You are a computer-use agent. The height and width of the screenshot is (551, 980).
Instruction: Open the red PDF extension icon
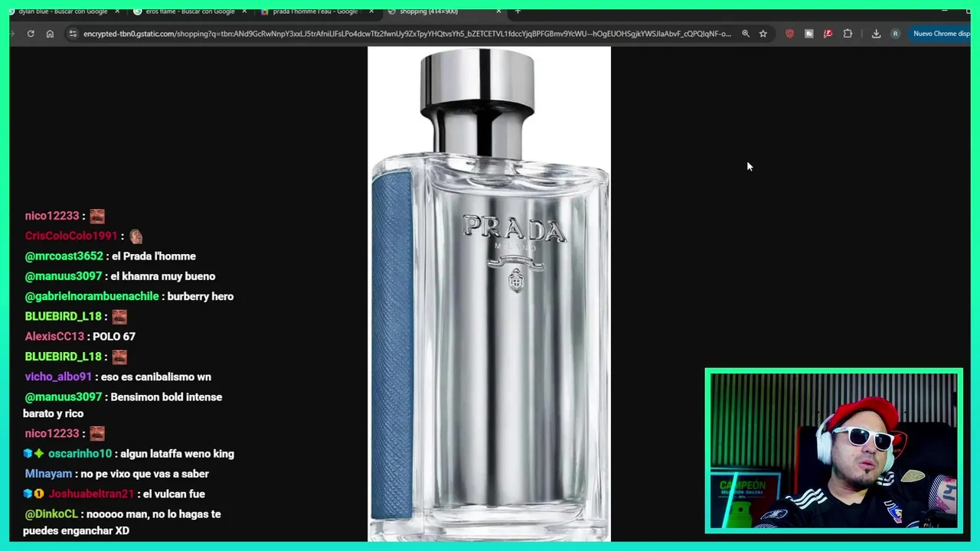[x=828, y=34]
